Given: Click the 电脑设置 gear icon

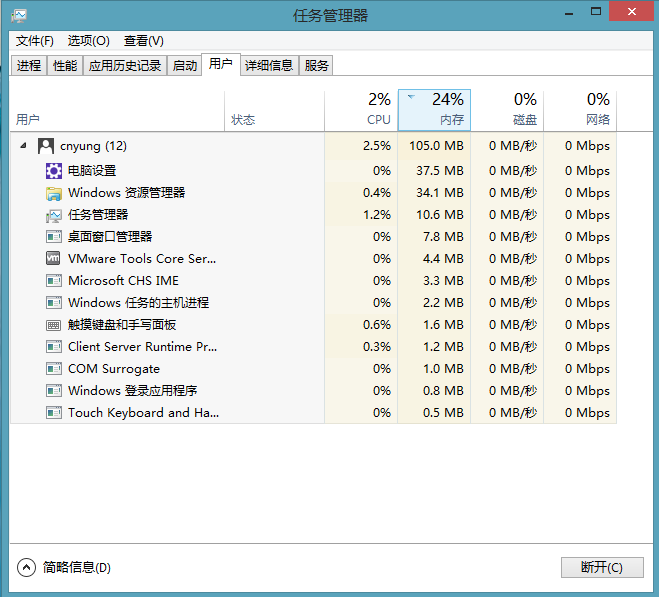Looking at the screenshot, I should coord(54,171).
